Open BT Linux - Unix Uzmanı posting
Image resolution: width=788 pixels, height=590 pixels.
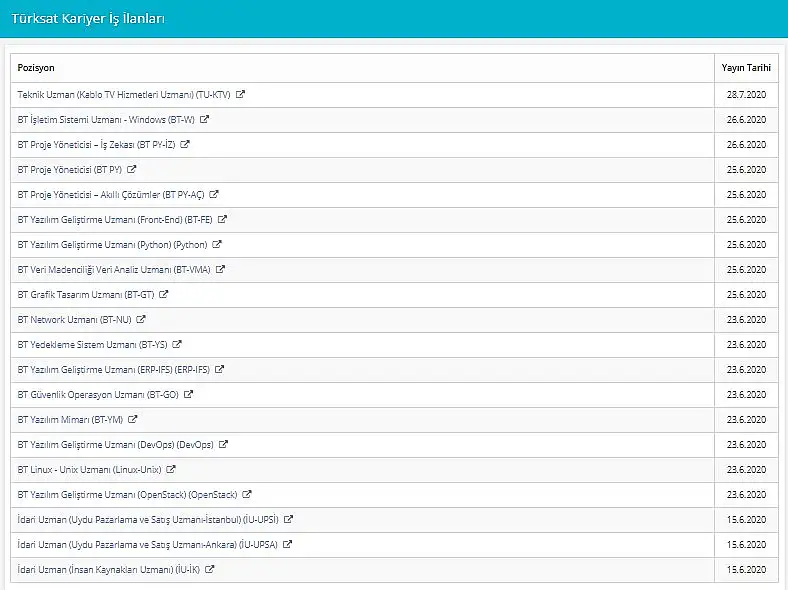pyautogui.click(x=89, y=470)
